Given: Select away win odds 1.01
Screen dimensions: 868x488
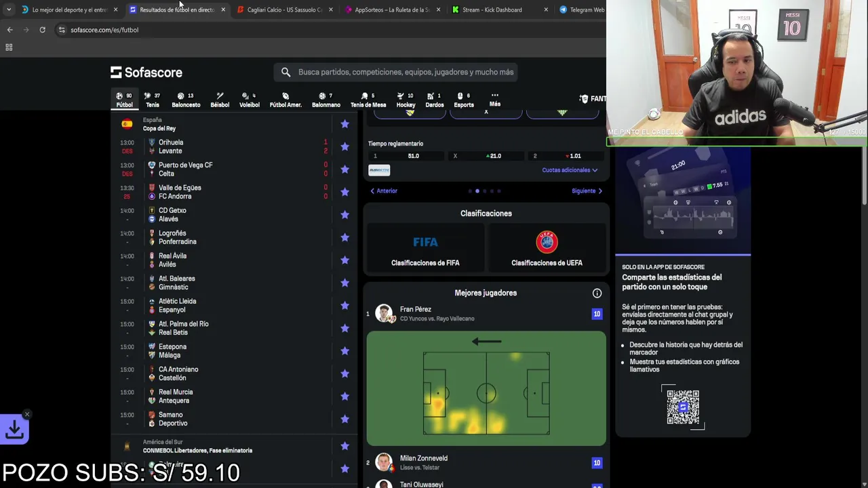Looking at the screenshot, I should pos(566,156).
